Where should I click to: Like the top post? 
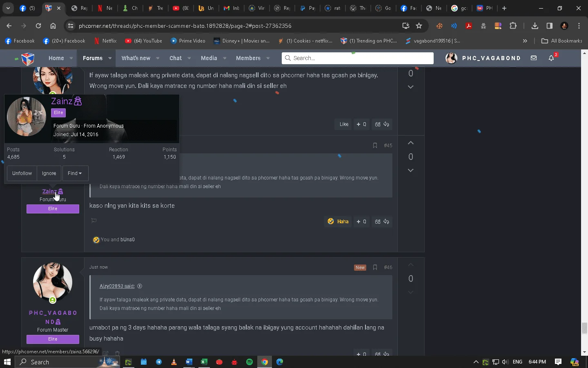tap(344, 124)
